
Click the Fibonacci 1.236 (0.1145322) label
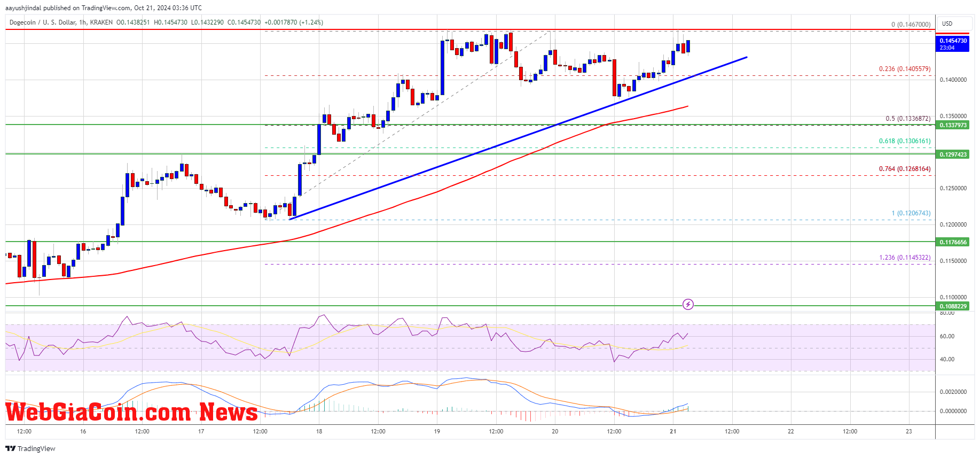point(905,258)
